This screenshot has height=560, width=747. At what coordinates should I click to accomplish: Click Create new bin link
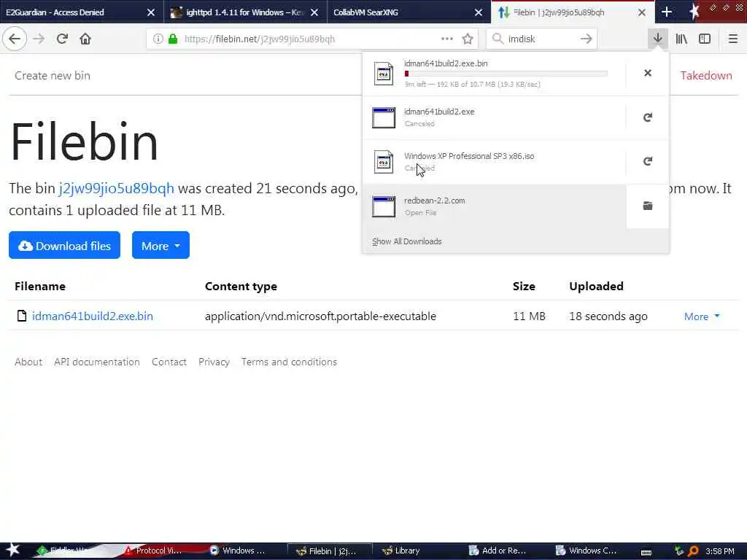[53, 75]
